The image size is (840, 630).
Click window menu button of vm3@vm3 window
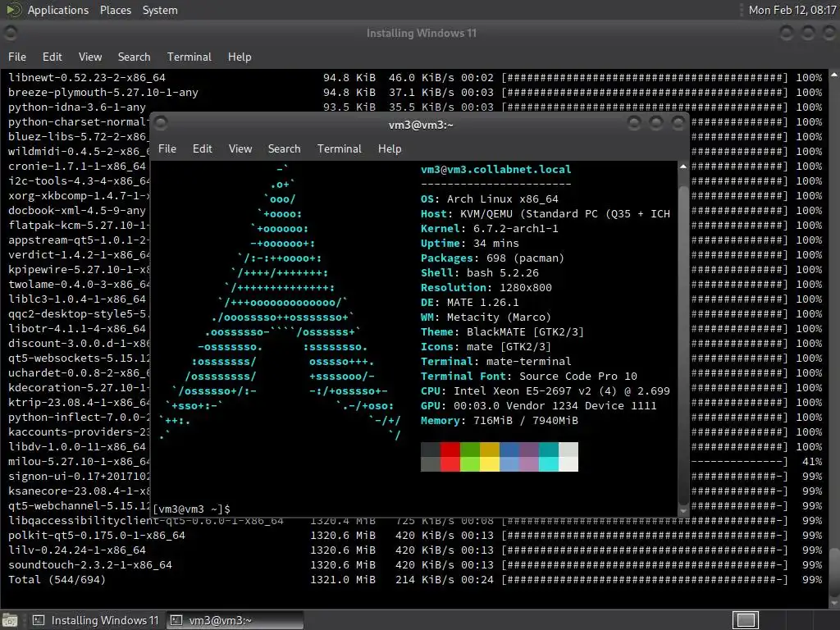tap(160, 123)
